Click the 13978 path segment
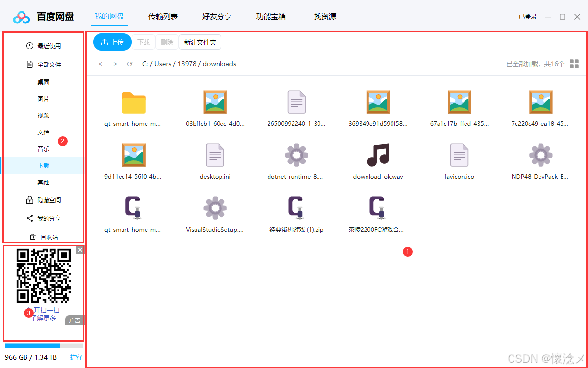Screen dimensions: 588x368 pos(186,64)
